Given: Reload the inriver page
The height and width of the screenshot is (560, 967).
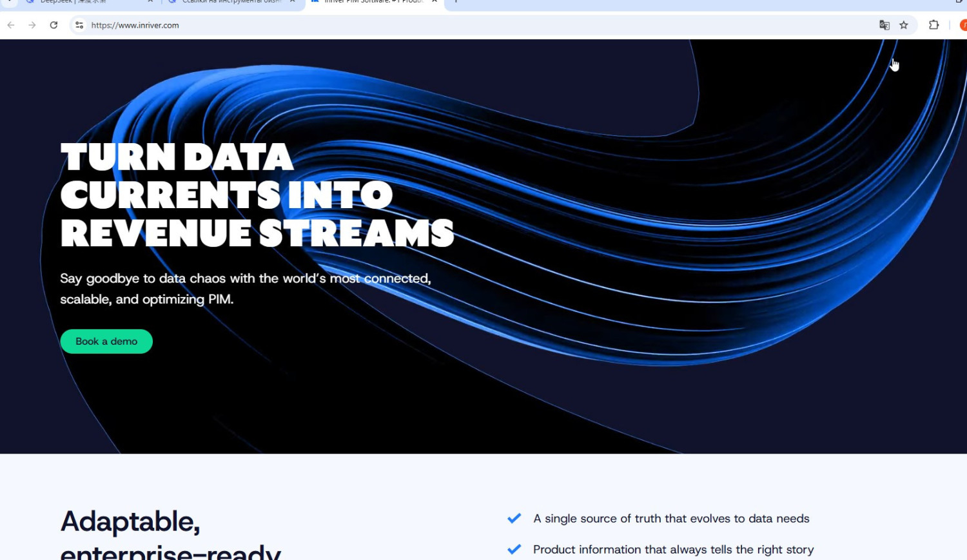Looking at the screenshot, I should pyautogui.click(x=54, y=25).
